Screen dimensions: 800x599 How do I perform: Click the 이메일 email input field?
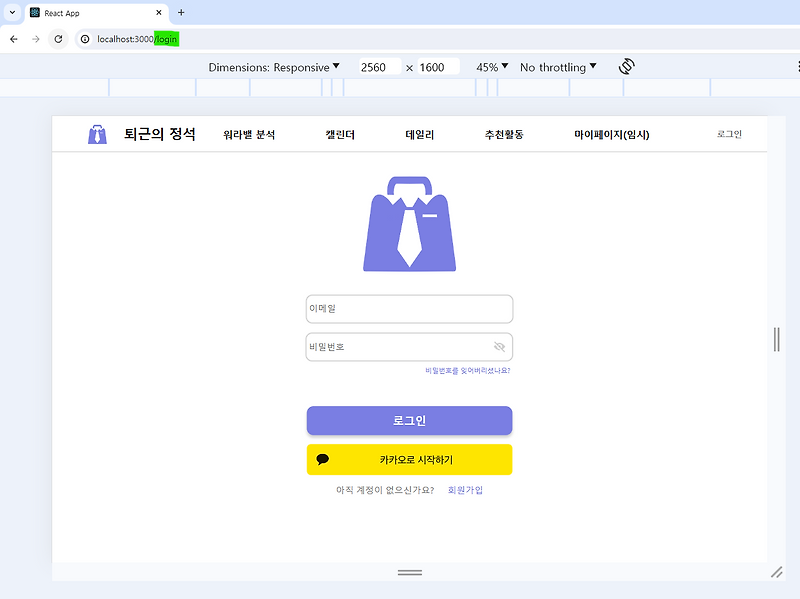(409, 309)
